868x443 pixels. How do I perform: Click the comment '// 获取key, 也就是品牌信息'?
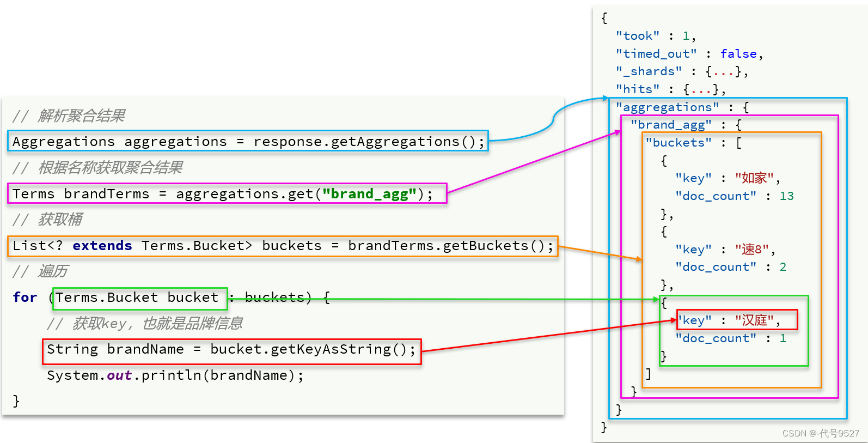[x=144, y=323]
